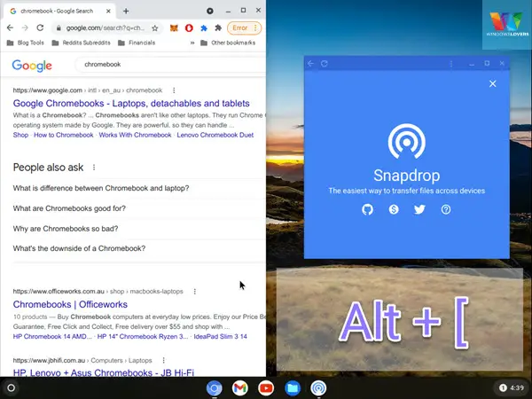
Task: Go back in Chrome browser
Action: point(10,27)
